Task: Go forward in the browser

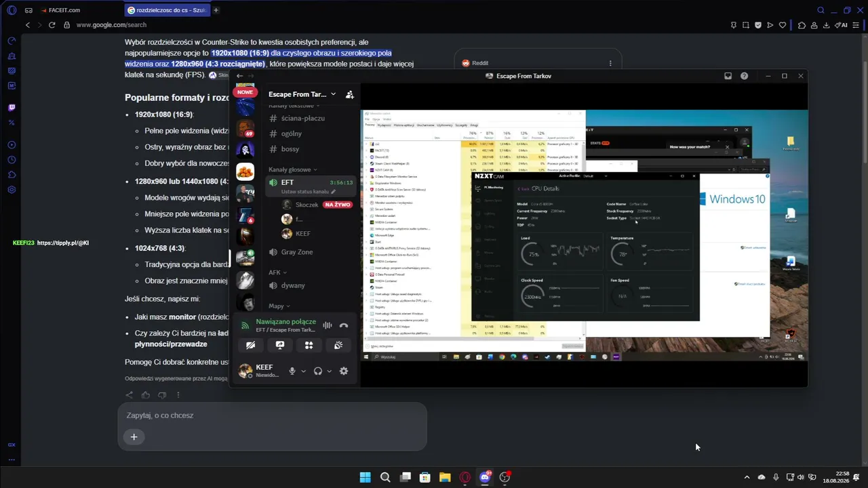Action: [39, 25]
